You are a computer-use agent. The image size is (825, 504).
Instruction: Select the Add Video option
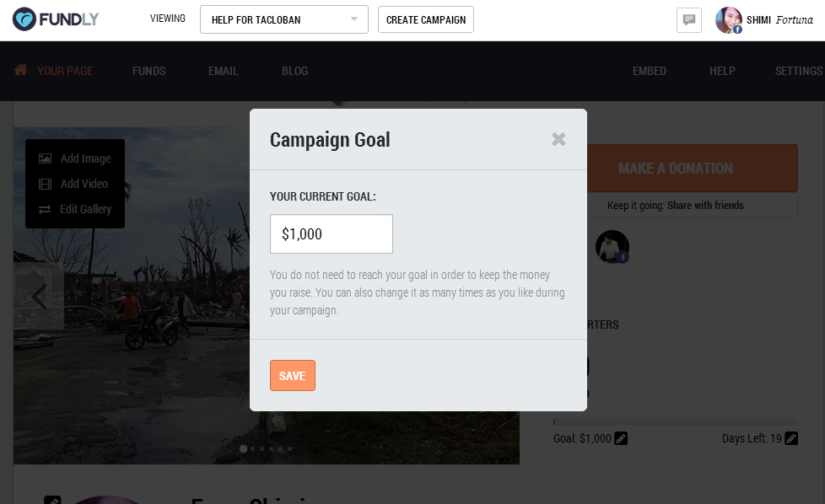coord(73,184)
